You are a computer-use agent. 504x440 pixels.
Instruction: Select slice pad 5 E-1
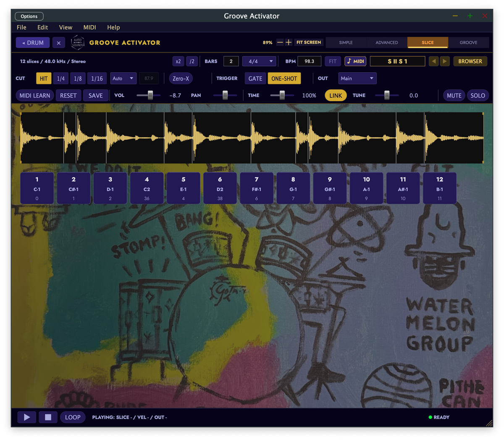(183, 188)
